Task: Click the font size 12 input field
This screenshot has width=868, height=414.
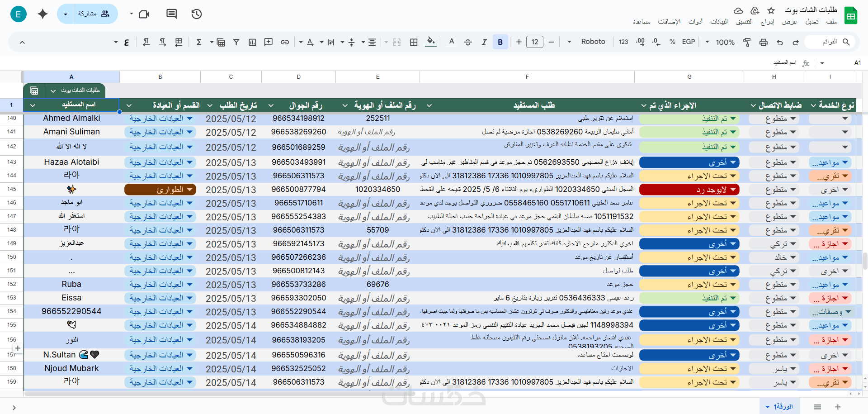Action: pos(535,42)
